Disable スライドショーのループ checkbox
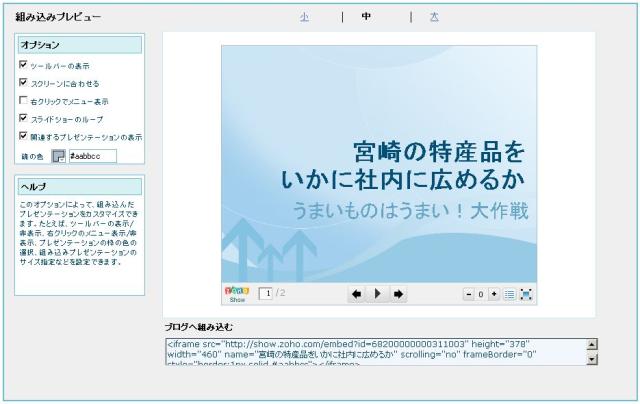Image resolution: width=640 pixels, height=404 pixels. pyautogui.click(x=23, y=118)
